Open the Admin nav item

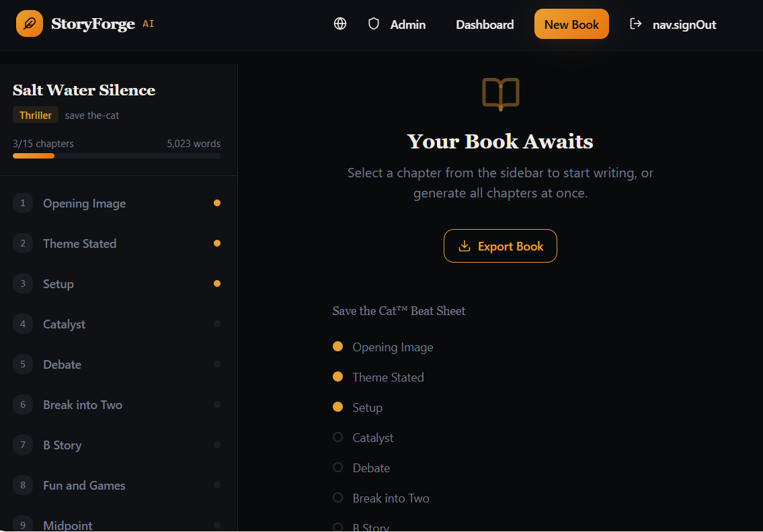coord(407,25)
